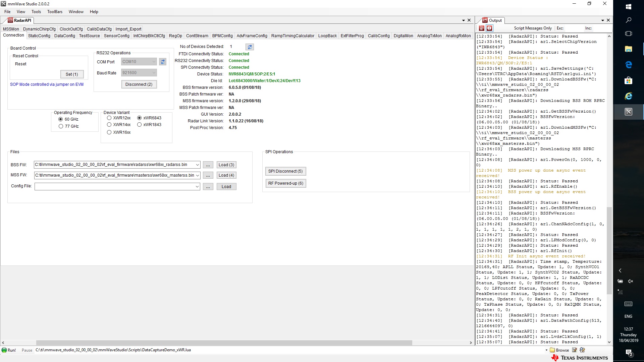This screenshot has width=644, height=362.
Task: Click the green Run! script icon
Action: pyautogui.click(x=4, y=350)
